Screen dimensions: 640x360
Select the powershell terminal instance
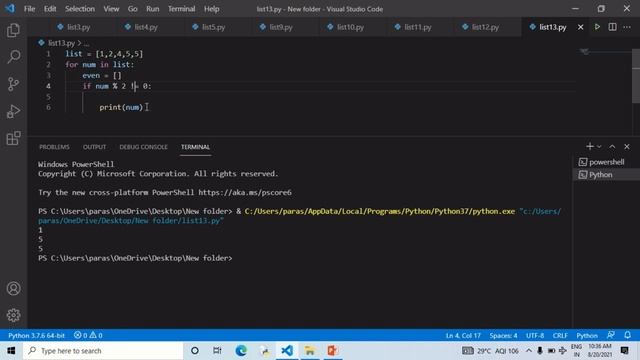[606, 162]
